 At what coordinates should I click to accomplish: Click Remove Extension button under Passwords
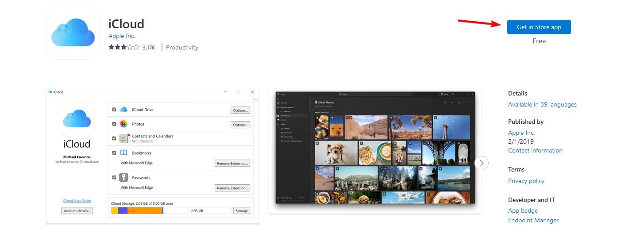pyautogui.click(x=232, y=188)
